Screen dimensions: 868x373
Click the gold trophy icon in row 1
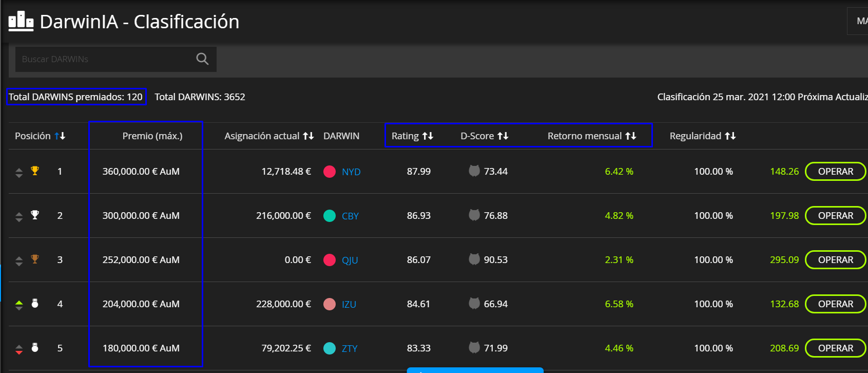point(35,171)
